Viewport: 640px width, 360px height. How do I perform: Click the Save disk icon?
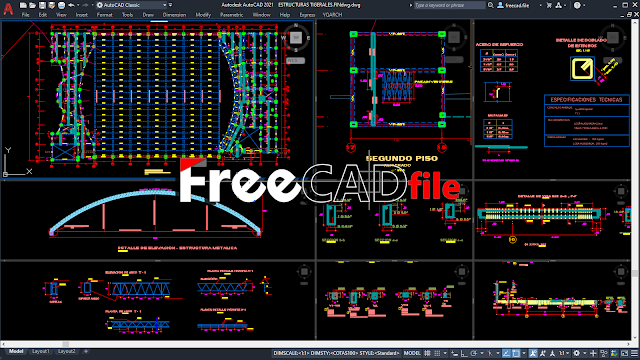pyautogui.click(x=42, y=5)
